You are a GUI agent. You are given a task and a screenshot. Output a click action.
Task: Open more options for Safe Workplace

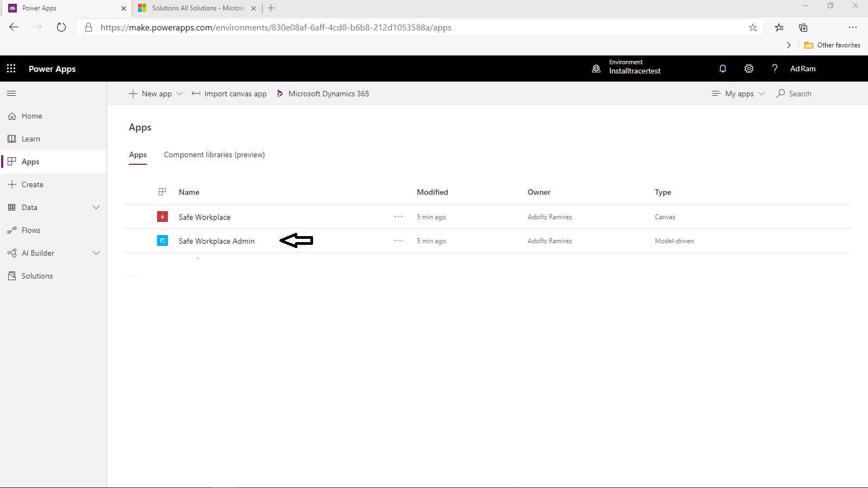coord(398,217)
